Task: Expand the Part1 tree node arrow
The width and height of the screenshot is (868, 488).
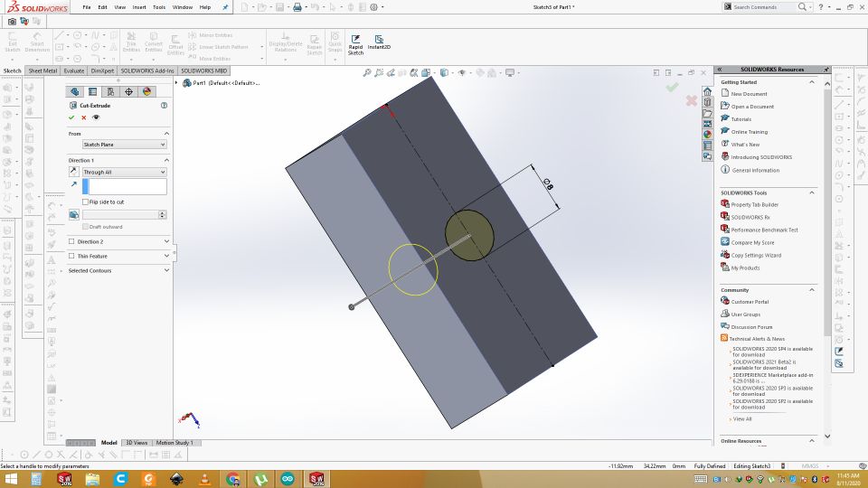Action: (176, 83)
